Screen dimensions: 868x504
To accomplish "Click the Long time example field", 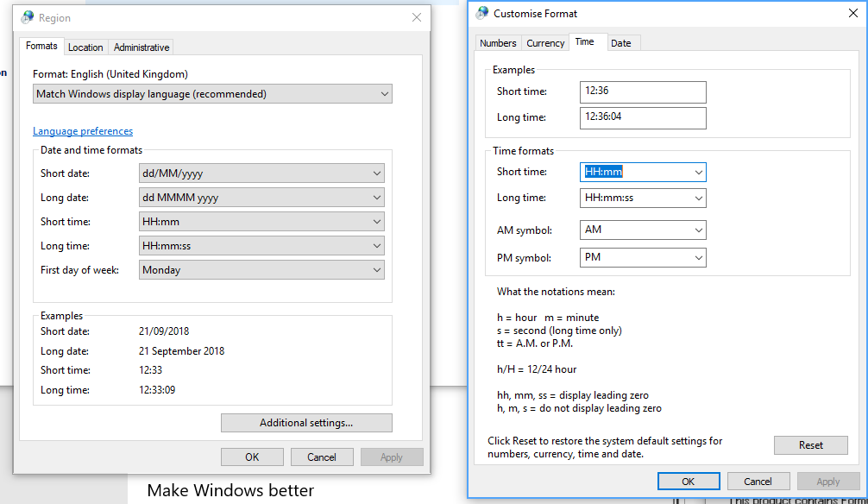I will (x=643, y=117).
